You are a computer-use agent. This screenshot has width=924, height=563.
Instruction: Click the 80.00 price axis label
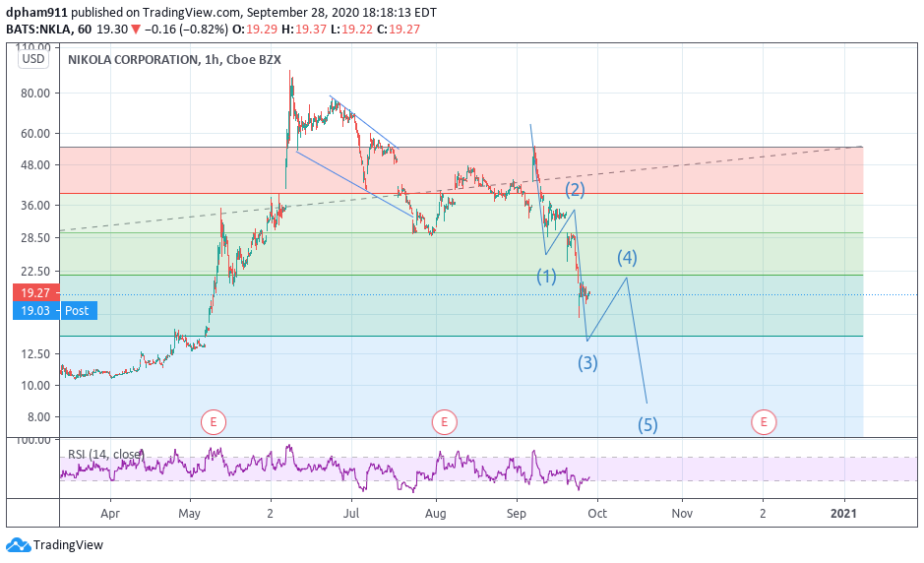click(36, 94)
